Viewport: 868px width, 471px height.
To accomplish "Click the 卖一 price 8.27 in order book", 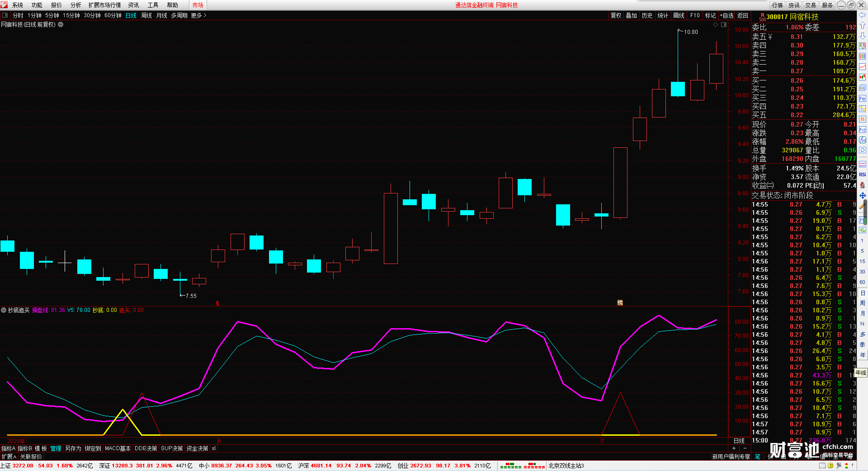I will coord(797,71).
